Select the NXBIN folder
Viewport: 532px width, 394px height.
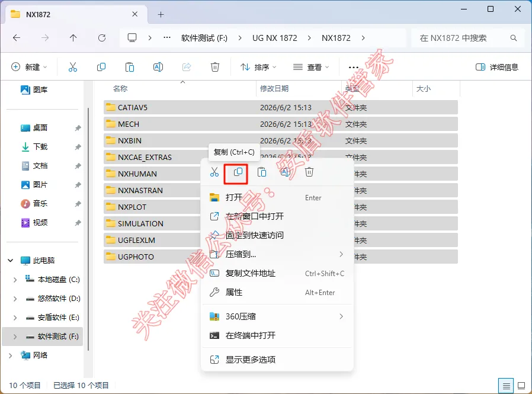tap(281, 141)
